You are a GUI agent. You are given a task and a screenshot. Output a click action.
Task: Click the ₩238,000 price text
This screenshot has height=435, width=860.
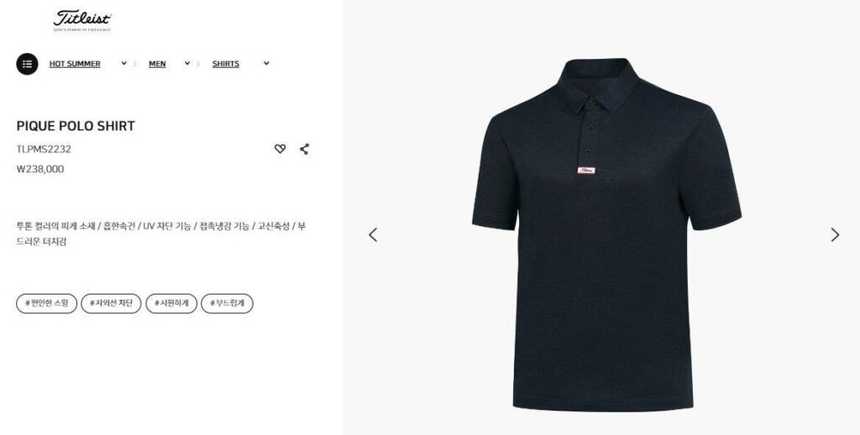pos(40,169)
